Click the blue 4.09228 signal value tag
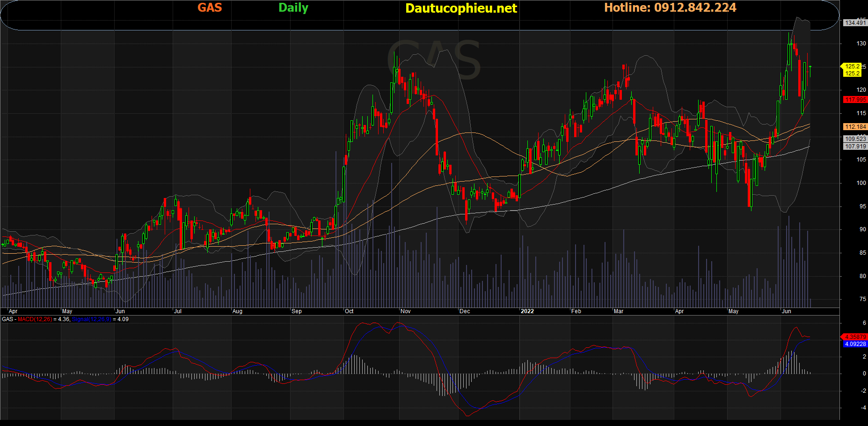Image resolution: width=868 pixels, height=426 pixels. click(855, 344)
